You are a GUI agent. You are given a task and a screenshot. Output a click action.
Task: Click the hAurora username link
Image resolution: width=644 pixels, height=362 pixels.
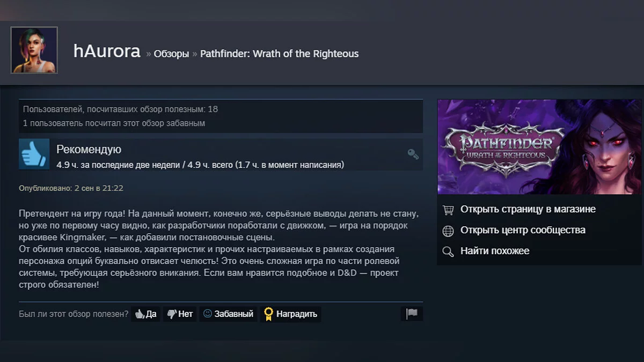coord(107,51)
